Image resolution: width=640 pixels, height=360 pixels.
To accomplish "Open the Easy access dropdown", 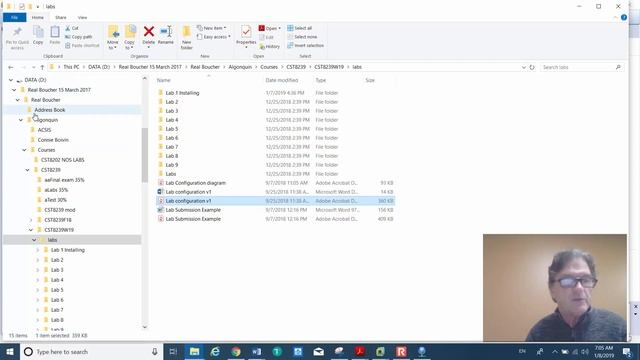I will click(x=213, y=37).
